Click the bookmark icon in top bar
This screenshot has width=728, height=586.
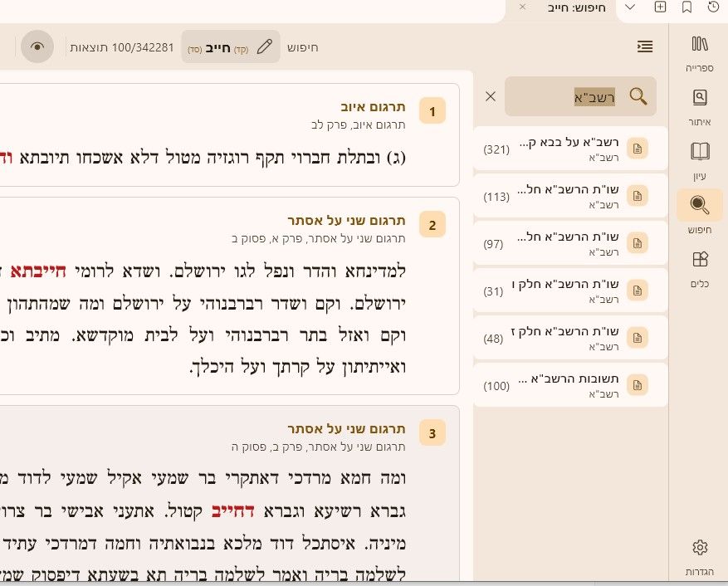686,7
